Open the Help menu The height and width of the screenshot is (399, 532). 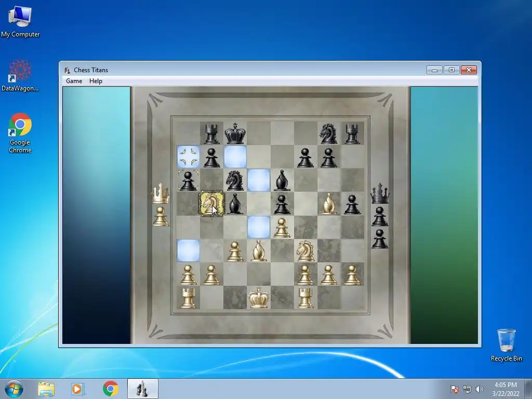pyautogui.click(x=96, y=81)
